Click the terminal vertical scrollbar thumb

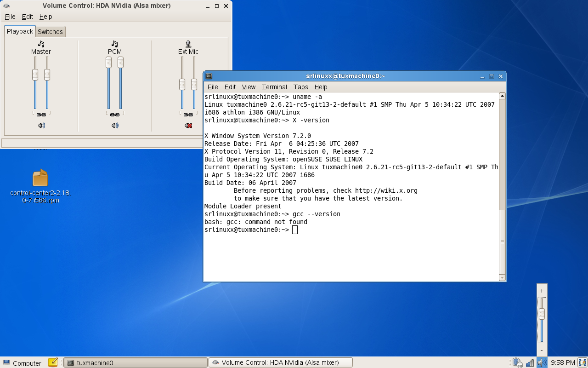502,242
